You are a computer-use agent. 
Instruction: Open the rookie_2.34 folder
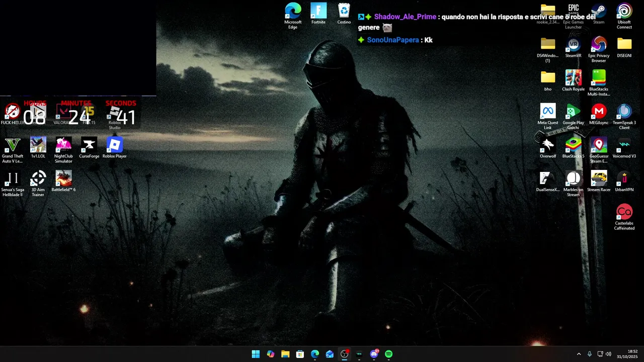548,14
